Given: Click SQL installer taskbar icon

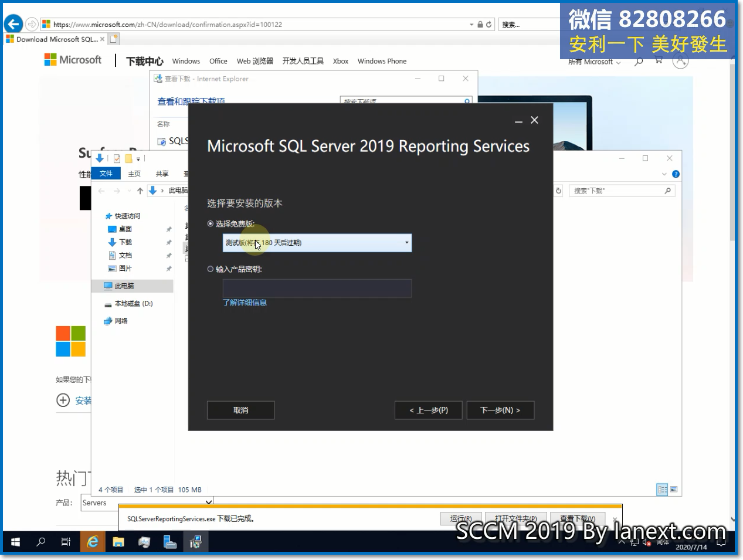Looking at the screenshot, I should (196, 542).
